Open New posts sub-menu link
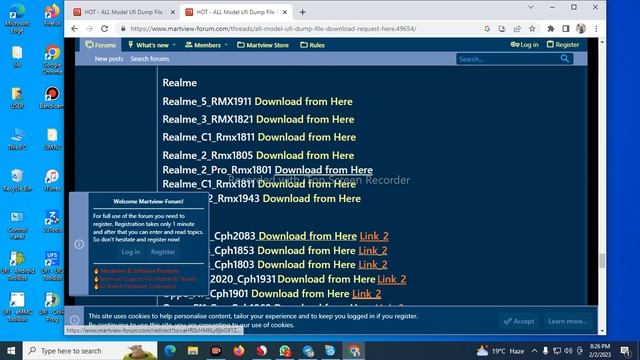640x360 pixels. 109,59
